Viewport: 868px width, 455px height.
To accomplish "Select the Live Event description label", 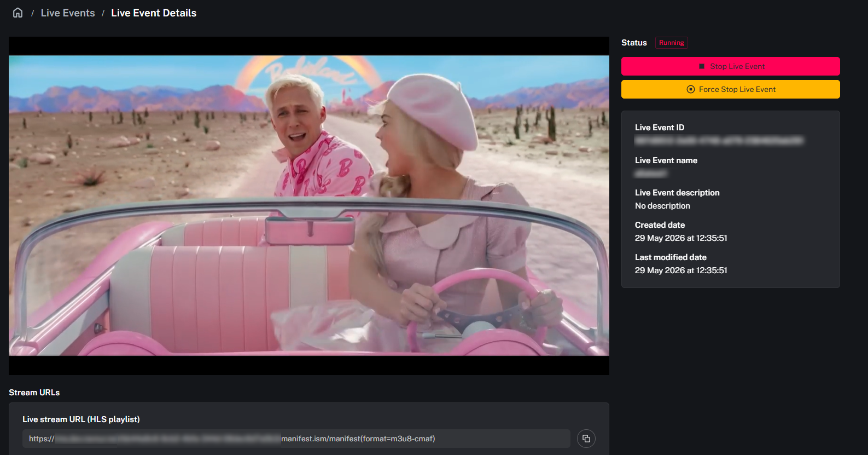I will [x=677, y=193].
